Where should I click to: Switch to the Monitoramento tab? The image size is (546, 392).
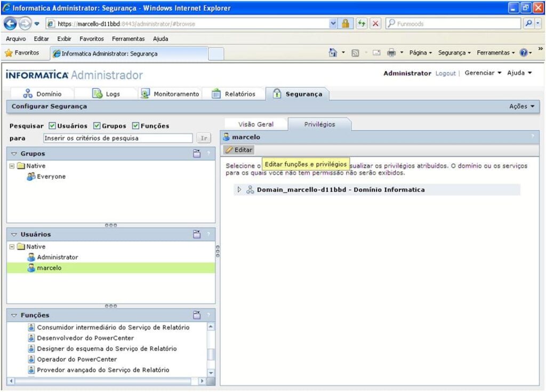pos(170,94)
